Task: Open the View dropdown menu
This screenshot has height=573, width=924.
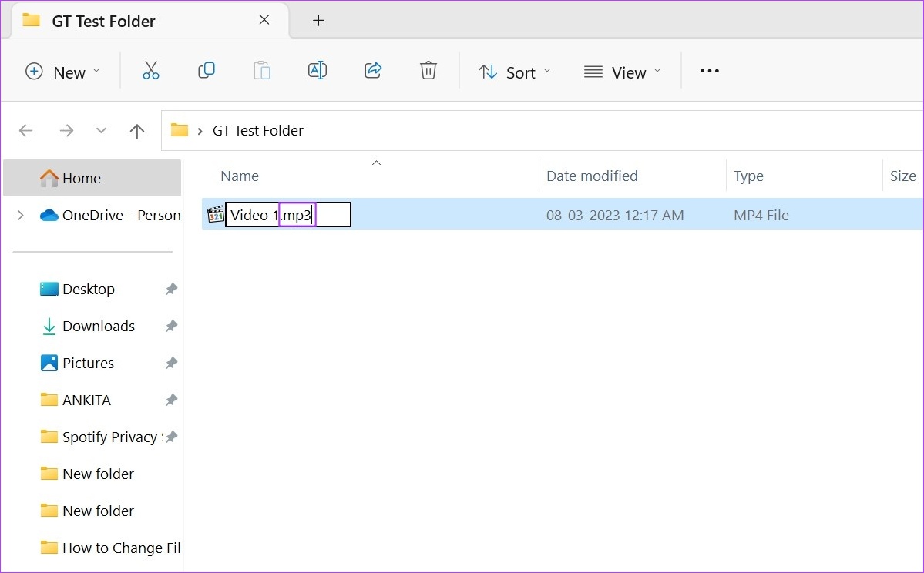Action: coord(622,72)
